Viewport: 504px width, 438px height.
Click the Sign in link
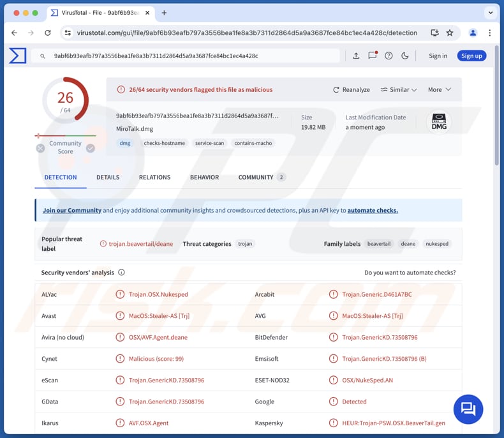[x=438, y=56]
